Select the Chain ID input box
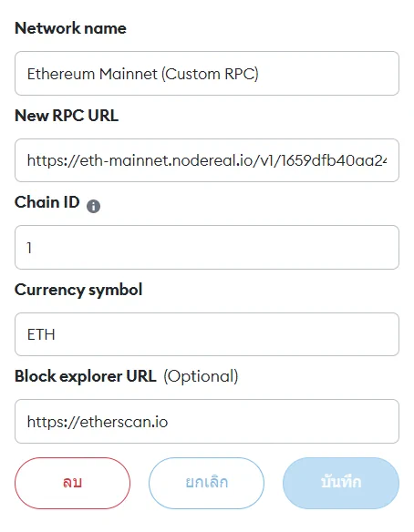This screenshot has height=532, width=414. tap(207, 248)
